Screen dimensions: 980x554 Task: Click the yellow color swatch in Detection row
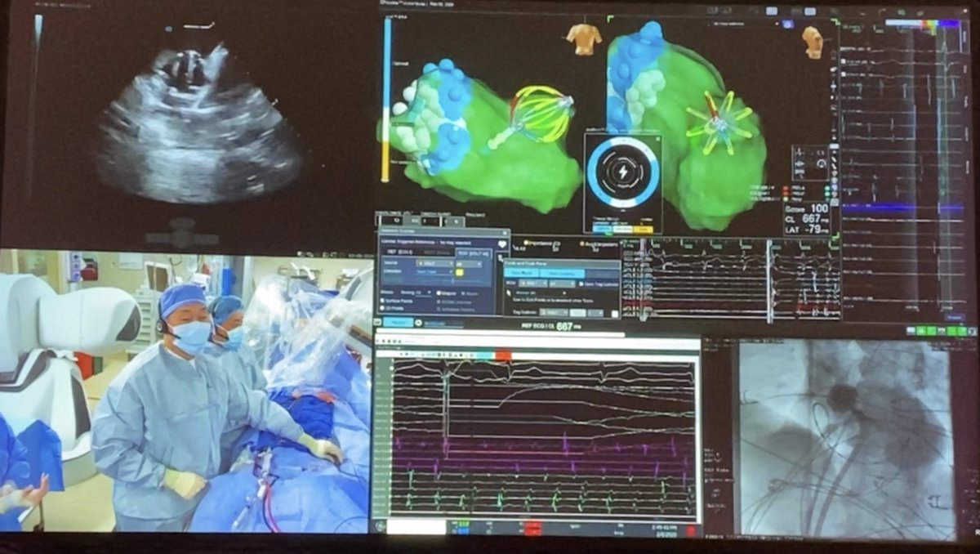(459, 273)
